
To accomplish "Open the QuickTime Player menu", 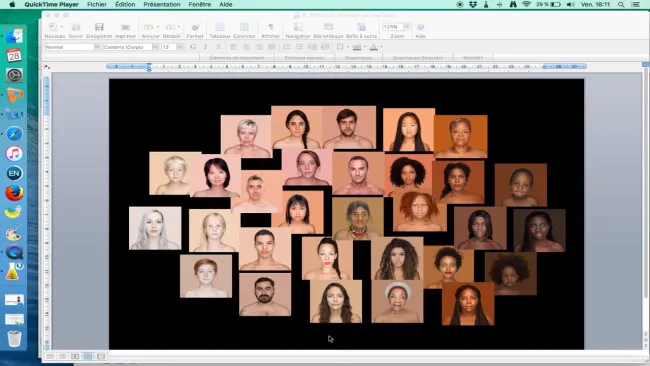I will [x=51, y=5].
